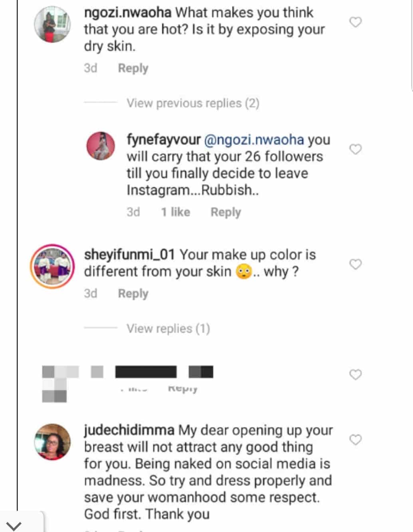The width and height of the screenshot is (413, 532).
Task: Like fynefayvour's reply with heart icon
Action: point(355,149)
